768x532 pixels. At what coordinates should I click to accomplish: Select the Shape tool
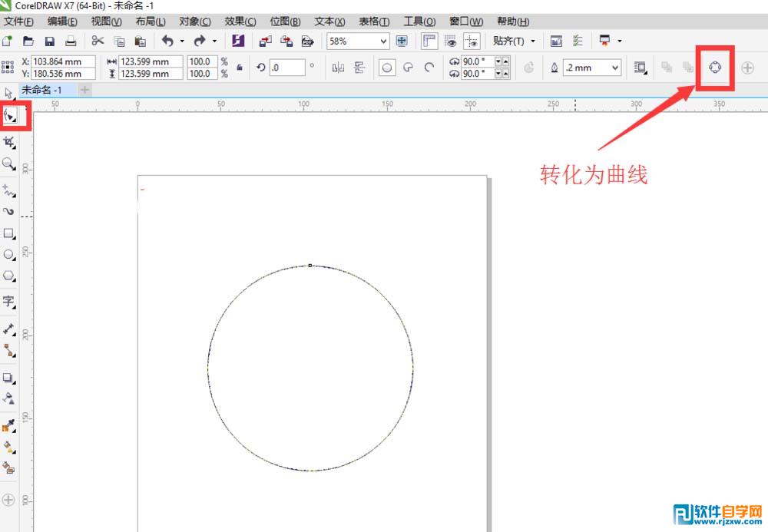tap(9, 115)
